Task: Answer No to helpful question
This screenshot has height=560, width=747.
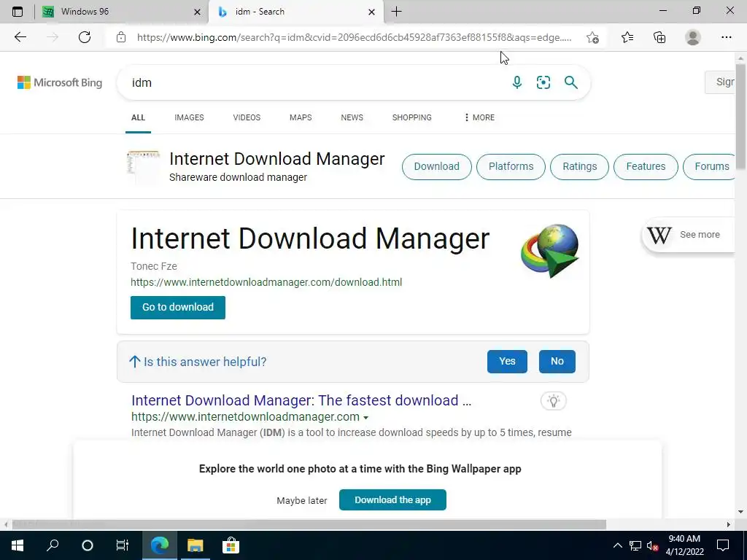Action: [557, 362]
